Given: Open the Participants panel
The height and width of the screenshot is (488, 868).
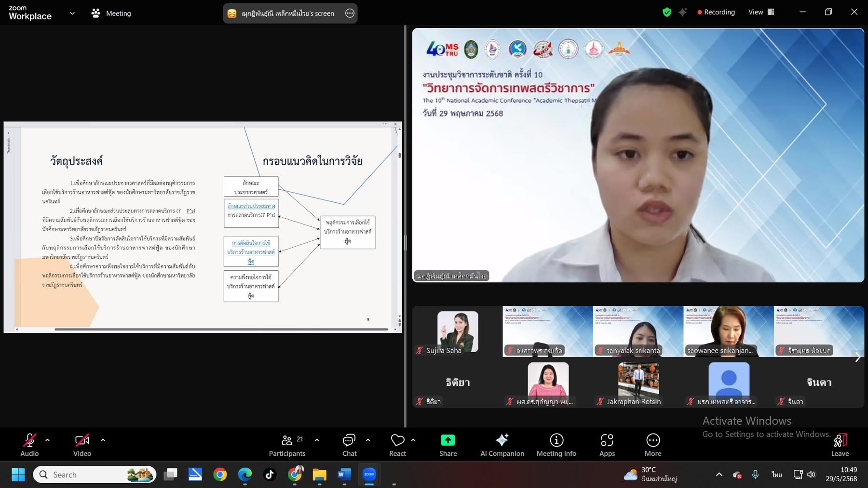Looking at the screenshot, I should click(287, 445).
